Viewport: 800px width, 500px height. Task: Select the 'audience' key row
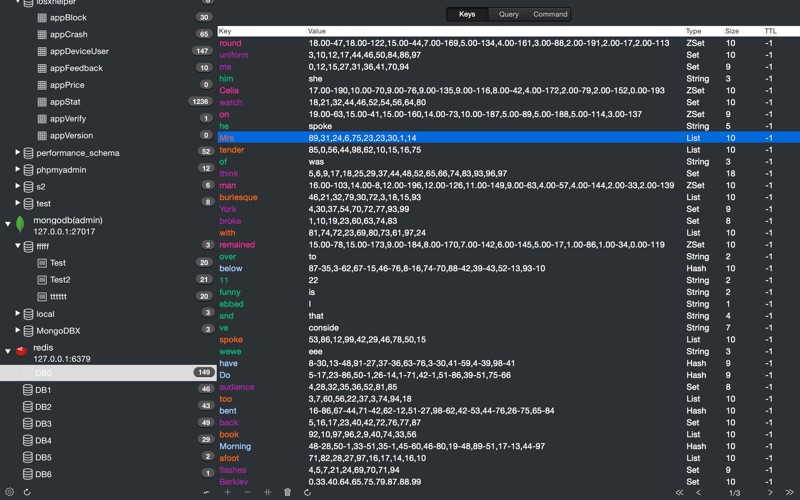tap(509, 387)
